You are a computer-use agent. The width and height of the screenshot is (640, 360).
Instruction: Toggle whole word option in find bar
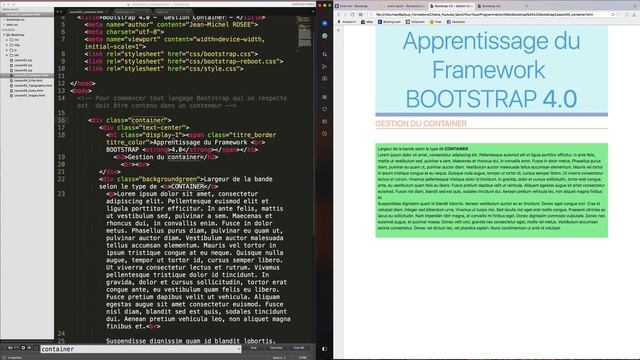tap(16, 348)
